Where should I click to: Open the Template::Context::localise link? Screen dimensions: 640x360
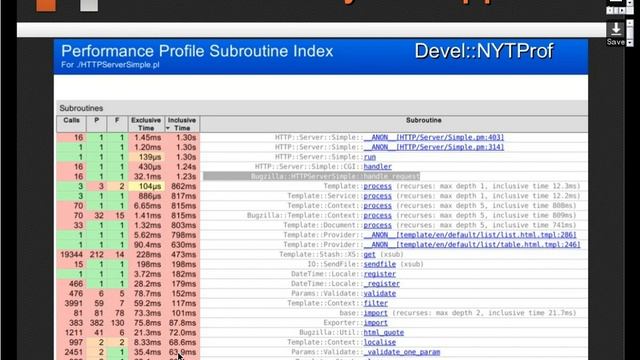point(380,342)
